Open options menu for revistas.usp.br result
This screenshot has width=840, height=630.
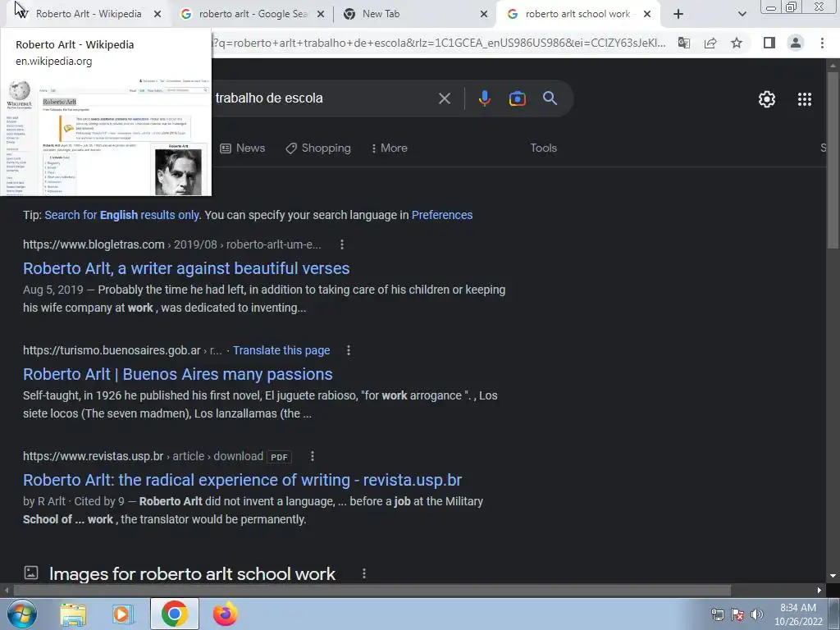pyautogui.click(x=313, y=456)
